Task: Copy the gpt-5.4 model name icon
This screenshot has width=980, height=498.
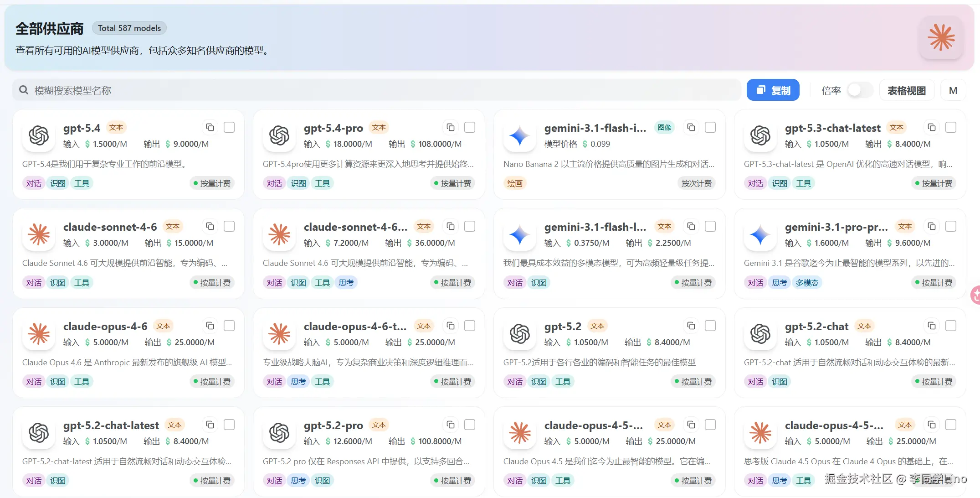Action: pos(210,127)
